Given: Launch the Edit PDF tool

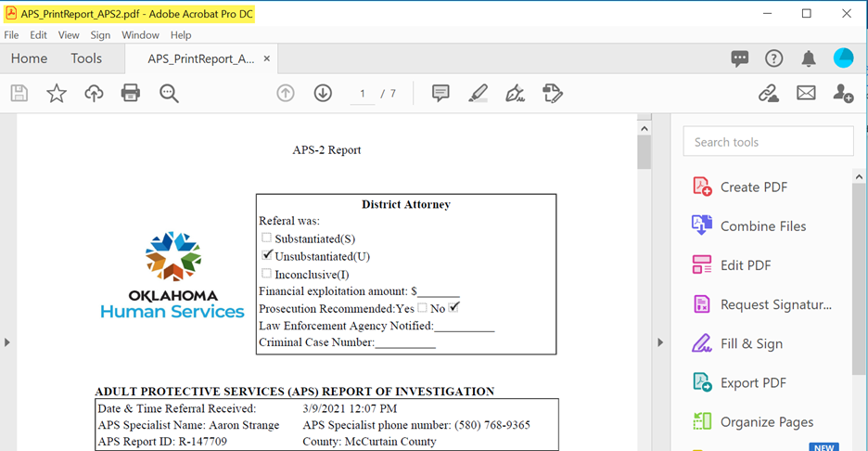Looking at the screenshot, I should (x=732, y=264).
